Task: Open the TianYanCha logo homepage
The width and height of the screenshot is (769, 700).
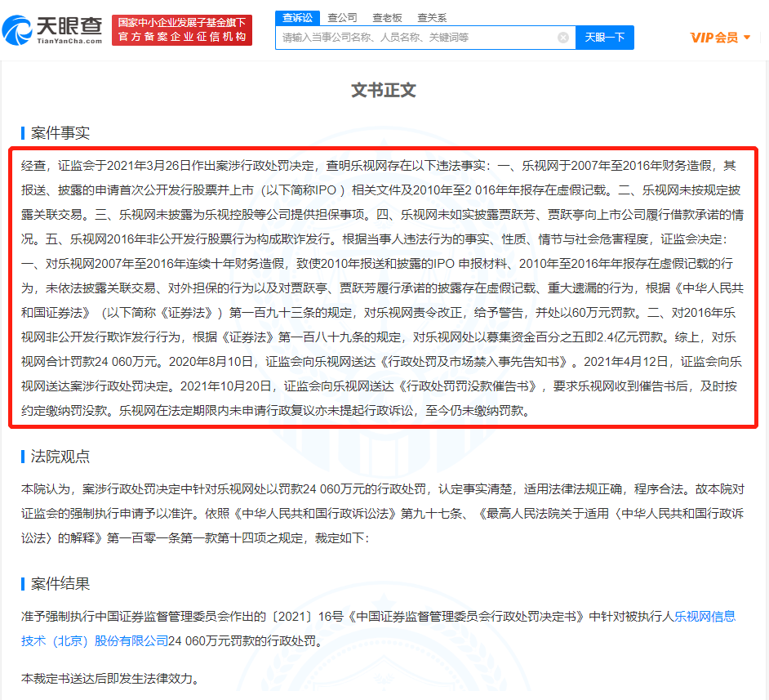Action: pos(52,30)
